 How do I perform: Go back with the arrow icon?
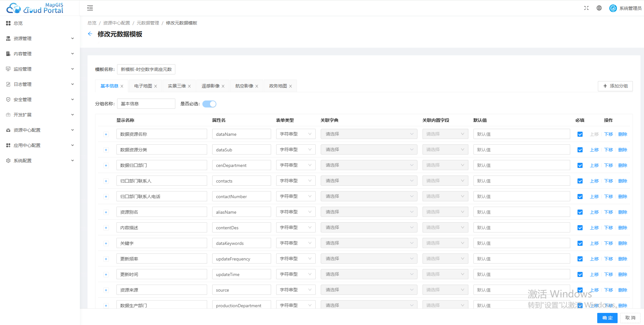click(x=90, y=34)
